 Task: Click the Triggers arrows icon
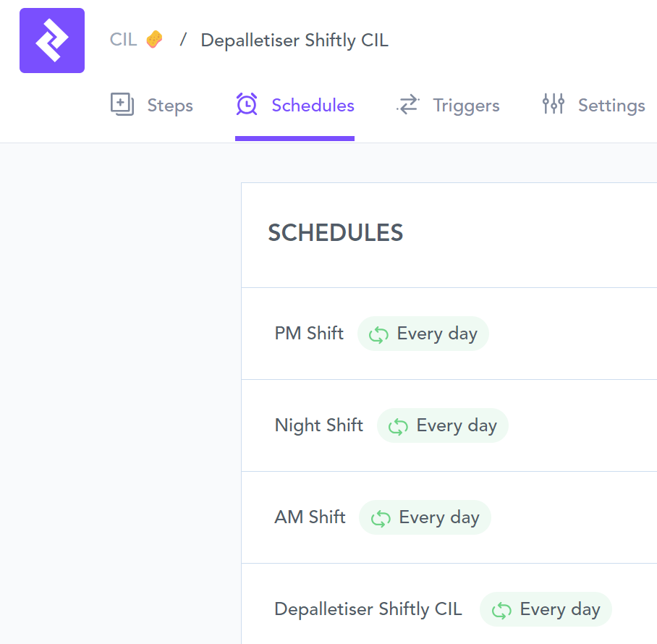(x=408, y=104)
